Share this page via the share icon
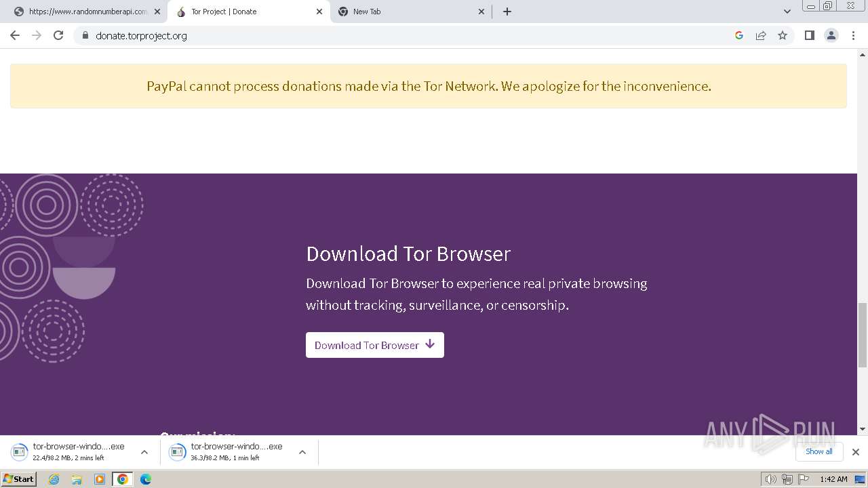 point(761,35)
